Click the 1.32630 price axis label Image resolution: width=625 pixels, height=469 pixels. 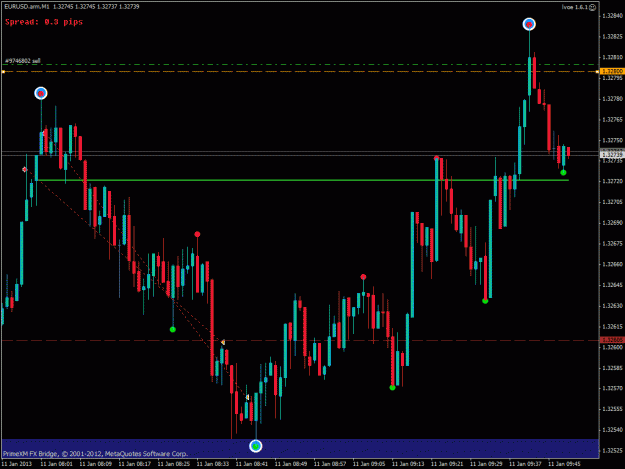(x=613, y=306)
